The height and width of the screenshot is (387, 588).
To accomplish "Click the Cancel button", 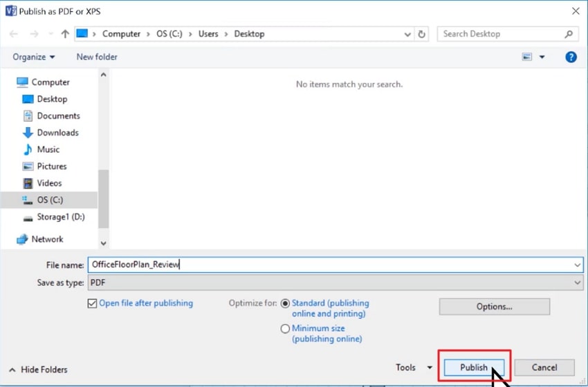I will (544, 368).
